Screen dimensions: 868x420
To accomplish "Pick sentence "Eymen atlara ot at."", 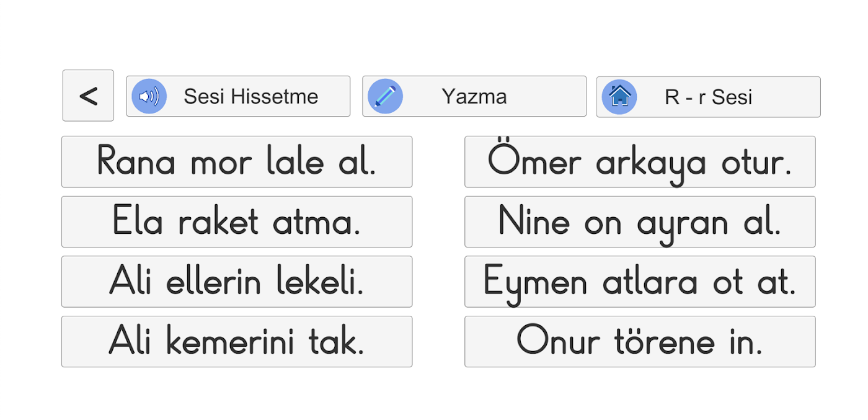I will pyautogui.click(x=640, y=282).
